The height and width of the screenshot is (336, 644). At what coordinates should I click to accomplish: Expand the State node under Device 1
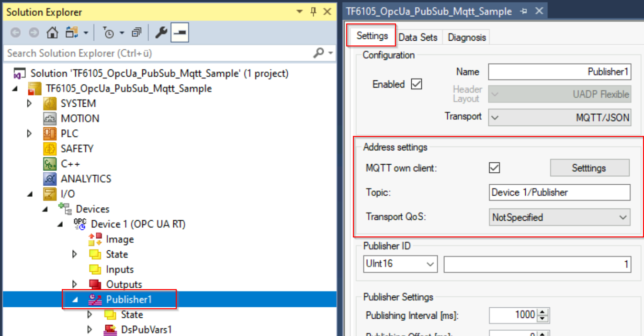click(75, 254)
